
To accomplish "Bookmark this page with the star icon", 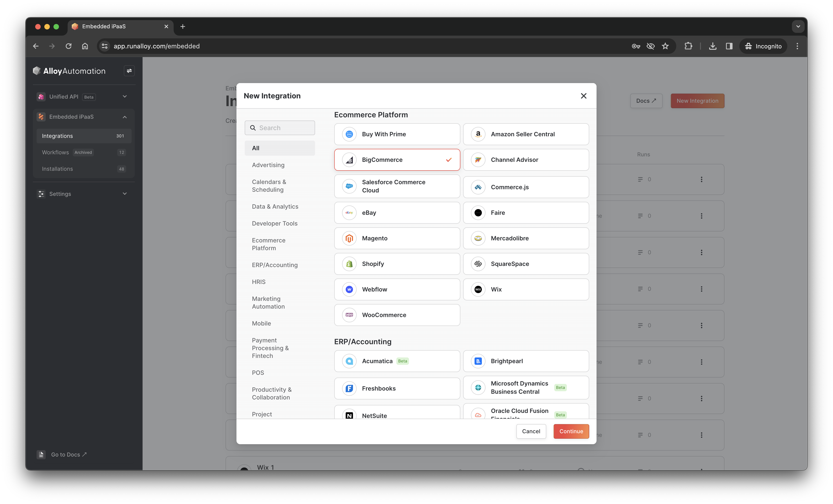I will tap(665, 46).
